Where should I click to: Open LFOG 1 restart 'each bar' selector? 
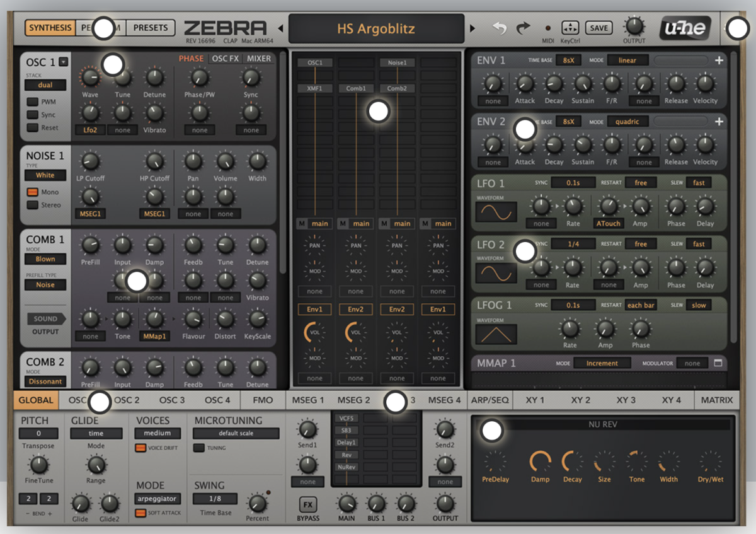(x=641, y=305)
